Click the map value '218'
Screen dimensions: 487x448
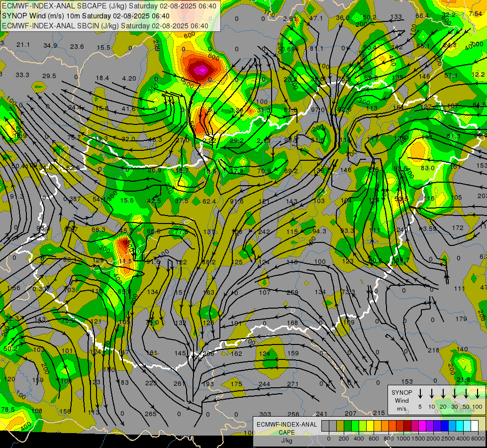[434, 350]
